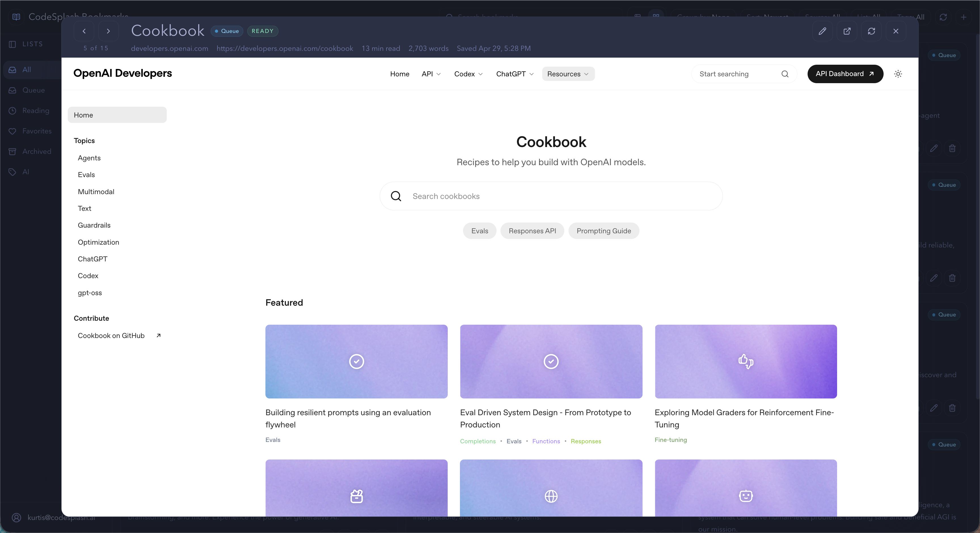Go to previous bookmark arrow
Viewport: 980px width, 533px height.
coord(84,31)
